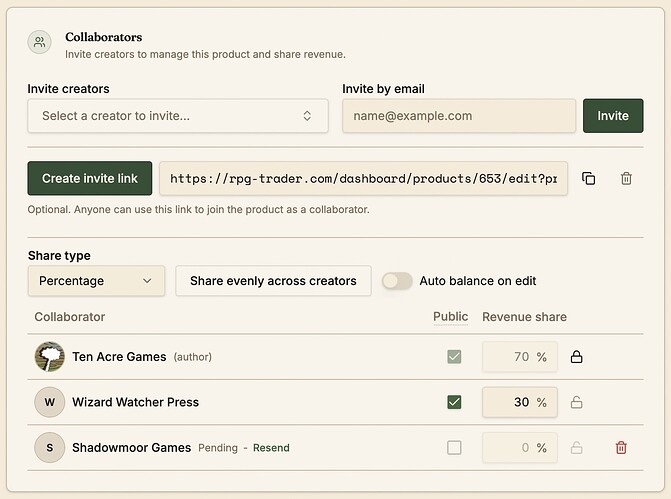The width and height of the screenshot is (671, 499).
Task: Click the Shadowmoor Games name
Action: click(x=131, y=448)
